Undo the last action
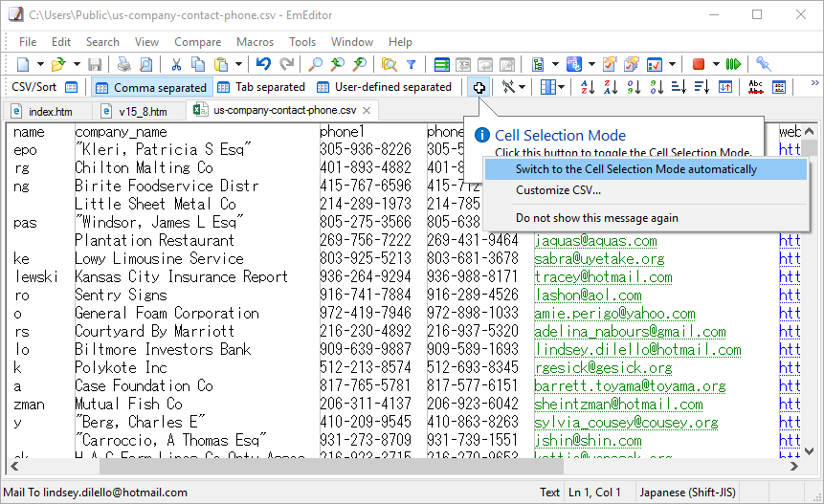 click(x=263, y=65)
